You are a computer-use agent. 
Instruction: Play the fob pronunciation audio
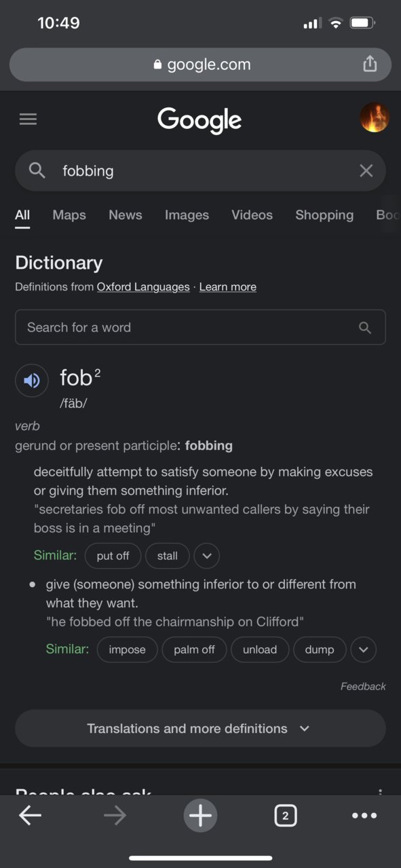coord(32,381)
